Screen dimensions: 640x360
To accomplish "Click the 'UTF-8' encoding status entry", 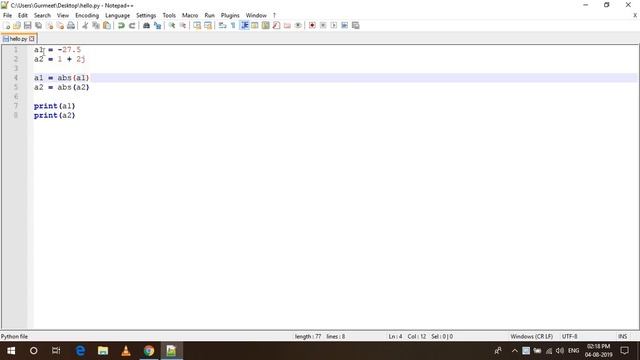I will 569,336.
